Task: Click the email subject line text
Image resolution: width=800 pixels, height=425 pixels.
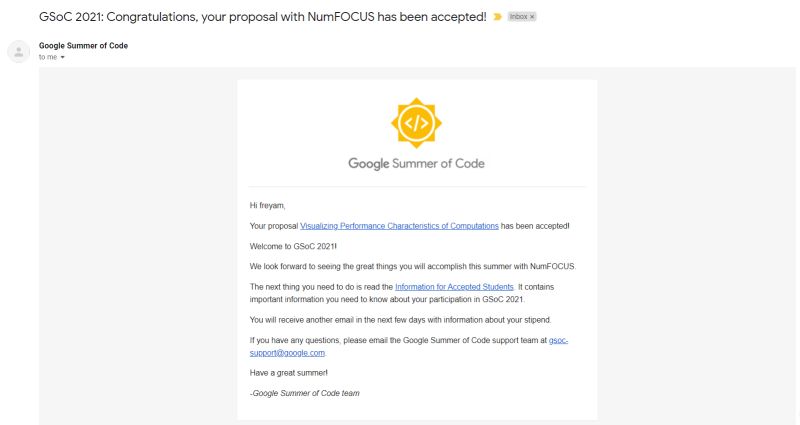Action: click(263, 17)
